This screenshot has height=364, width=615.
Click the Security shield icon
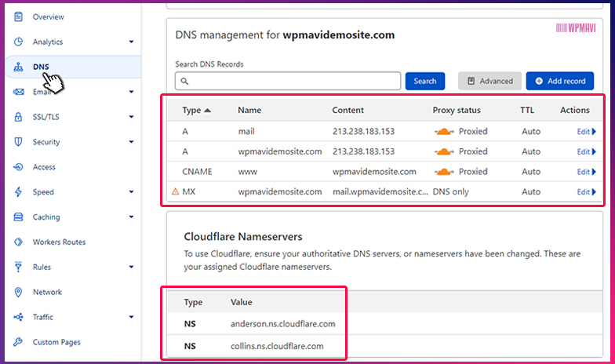point(18,141)
